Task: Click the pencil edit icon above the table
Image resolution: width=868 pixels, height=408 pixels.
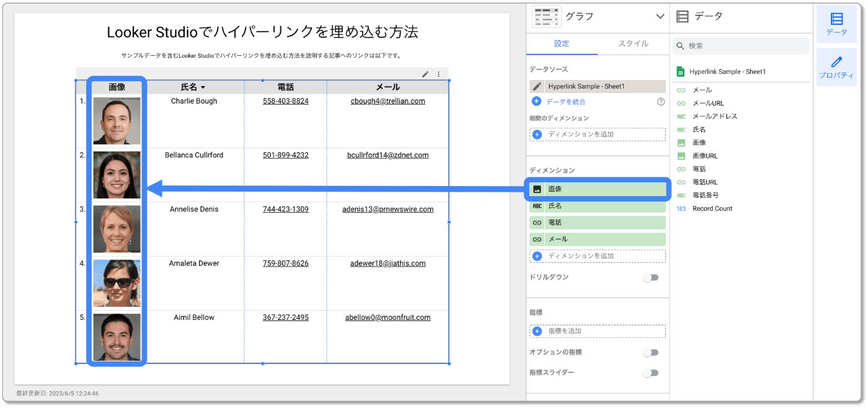Action: [x=425, y=74]
